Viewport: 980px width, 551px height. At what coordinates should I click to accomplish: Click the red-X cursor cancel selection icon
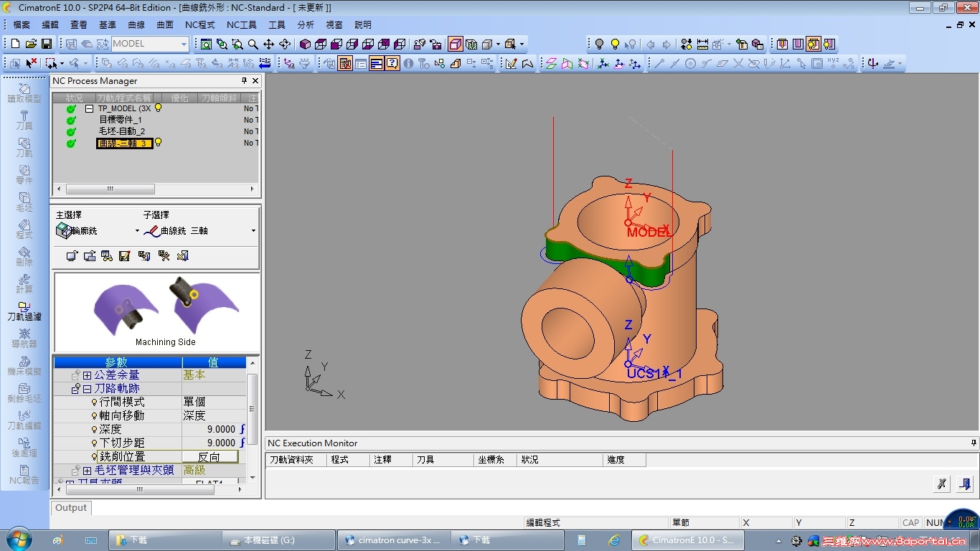(31, 63)
